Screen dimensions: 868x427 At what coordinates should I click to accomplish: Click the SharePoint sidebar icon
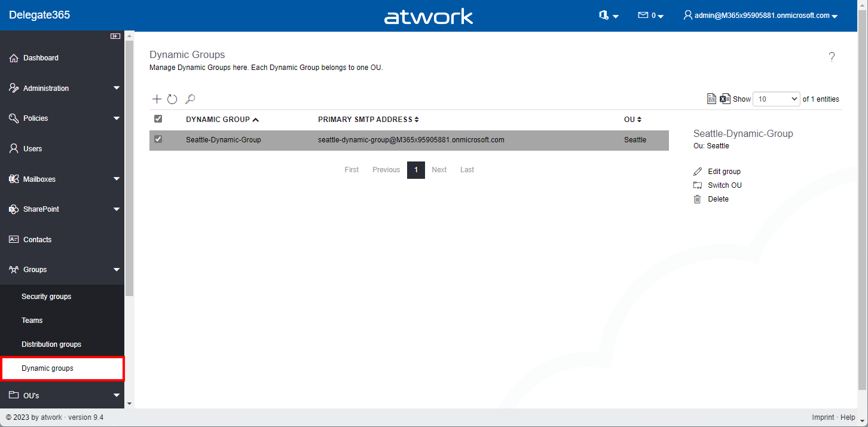pos(14,209)
